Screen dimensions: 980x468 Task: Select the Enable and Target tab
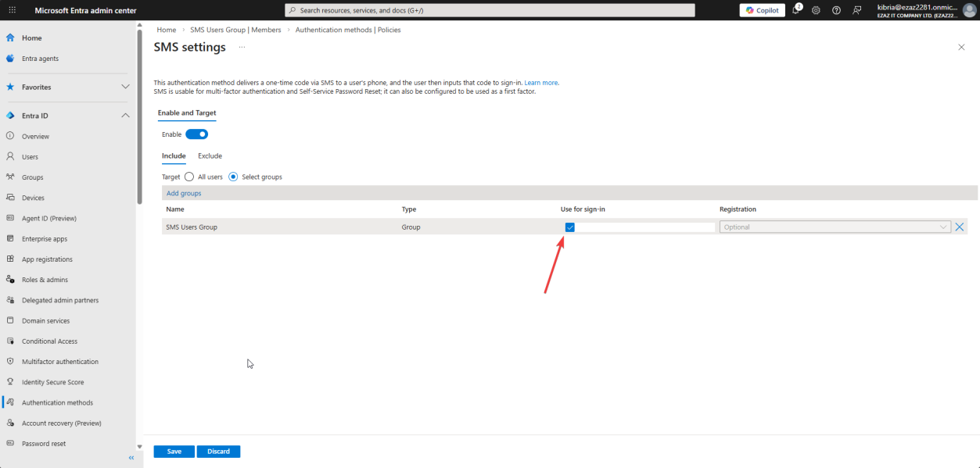tap(187, 113)
